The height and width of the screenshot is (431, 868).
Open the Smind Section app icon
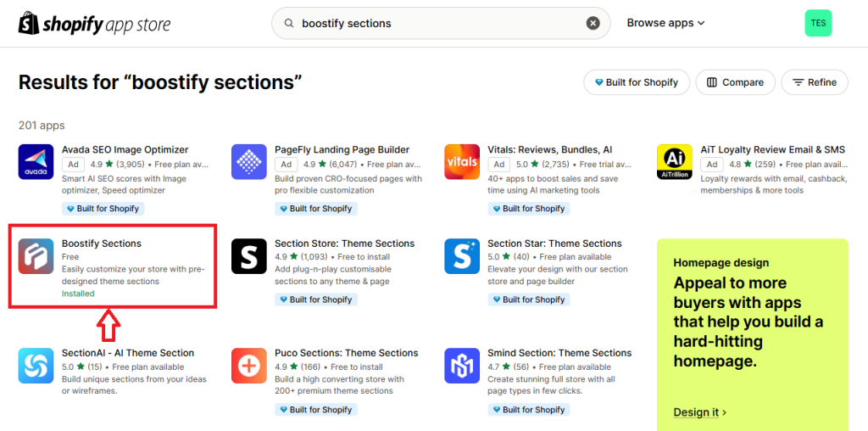pos(462,366)
